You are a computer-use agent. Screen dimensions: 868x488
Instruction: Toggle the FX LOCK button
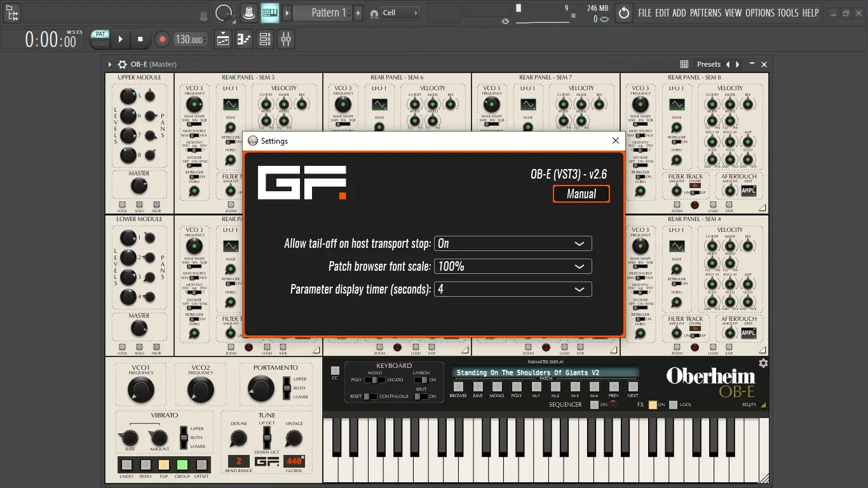tap(674, 405)
